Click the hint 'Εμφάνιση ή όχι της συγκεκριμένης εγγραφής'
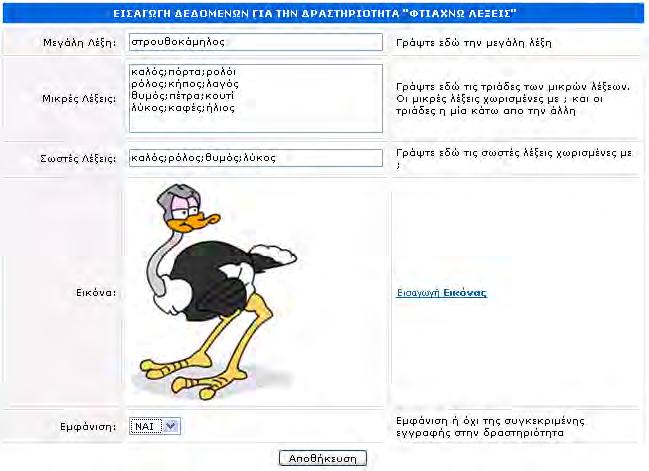 [490, 427]
